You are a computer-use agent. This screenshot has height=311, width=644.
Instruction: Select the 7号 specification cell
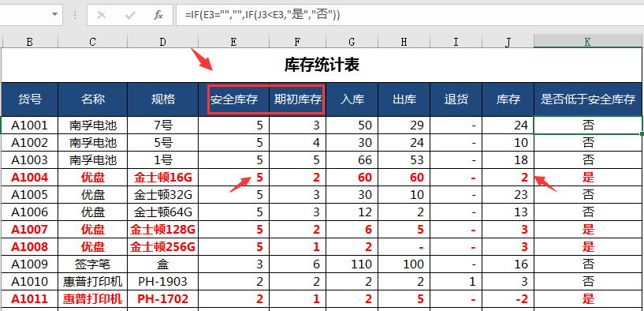163,125
